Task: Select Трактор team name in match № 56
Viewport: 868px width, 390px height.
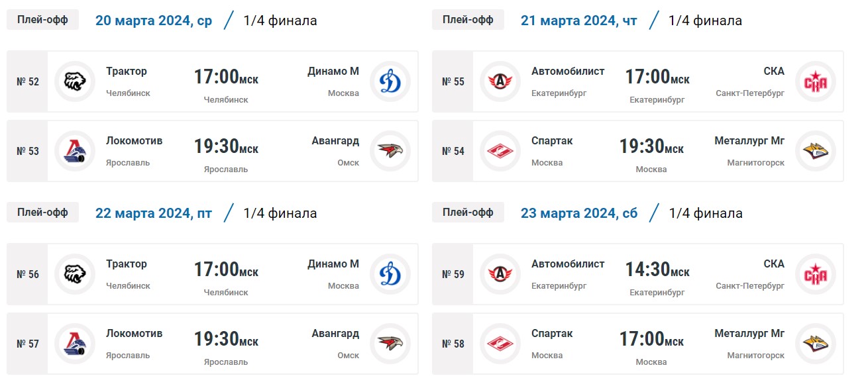Action: 127,264
